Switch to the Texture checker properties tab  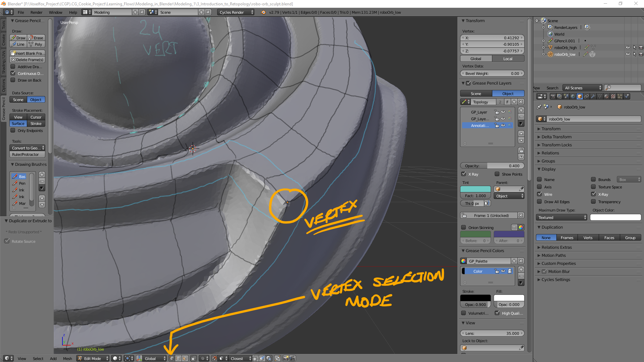click(613, 96)
